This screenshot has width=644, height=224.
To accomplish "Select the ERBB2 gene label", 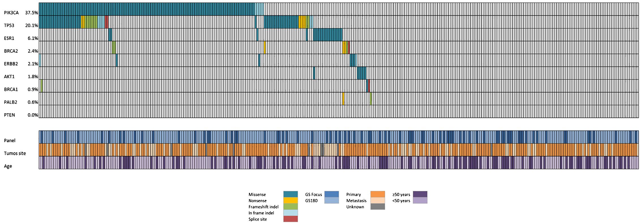I will [x=11, y=64].
